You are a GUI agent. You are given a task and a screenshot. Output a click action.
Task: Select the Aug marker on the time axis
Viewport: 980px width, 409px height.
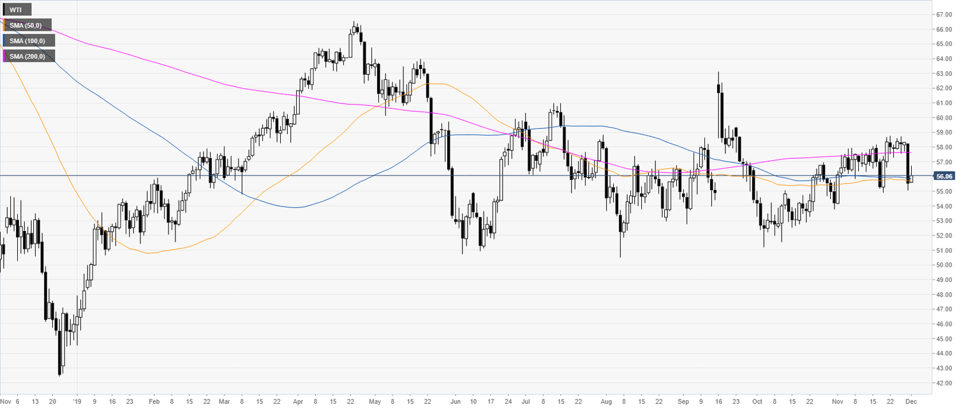click(605, 403)
